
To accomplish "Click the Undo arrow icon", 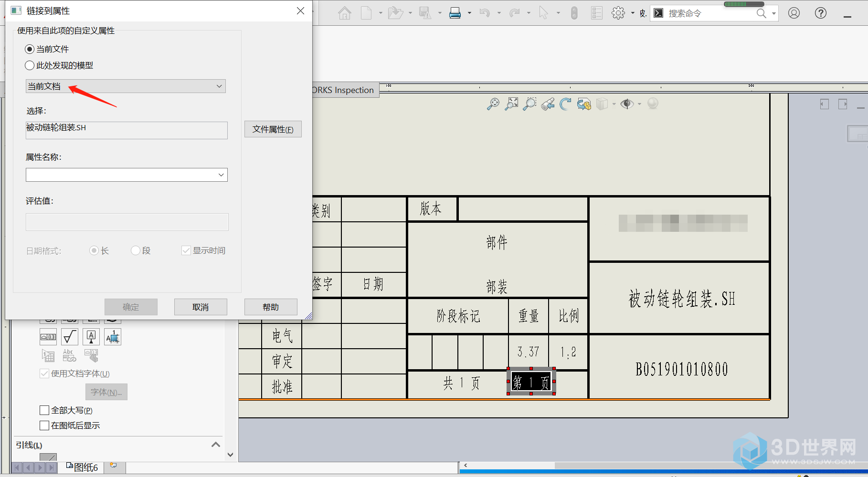I will [485, 13].
